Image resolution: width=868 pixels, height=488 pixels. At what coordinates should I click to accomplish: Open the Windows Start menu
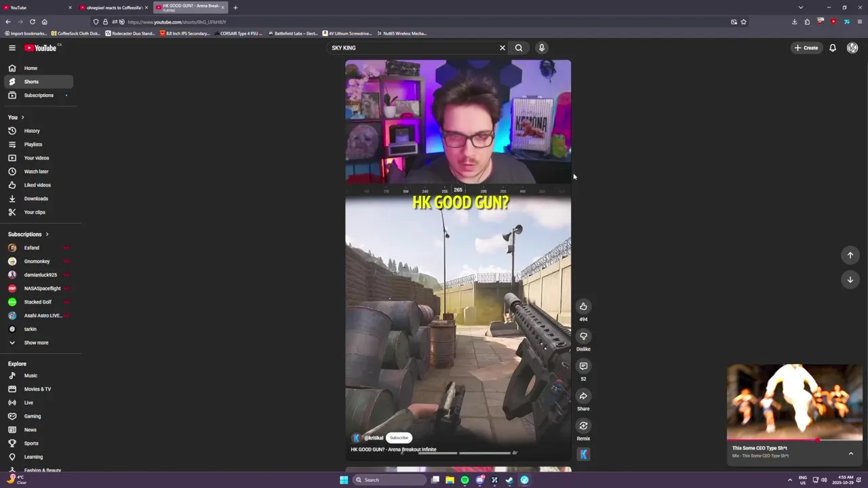point(344,480)
